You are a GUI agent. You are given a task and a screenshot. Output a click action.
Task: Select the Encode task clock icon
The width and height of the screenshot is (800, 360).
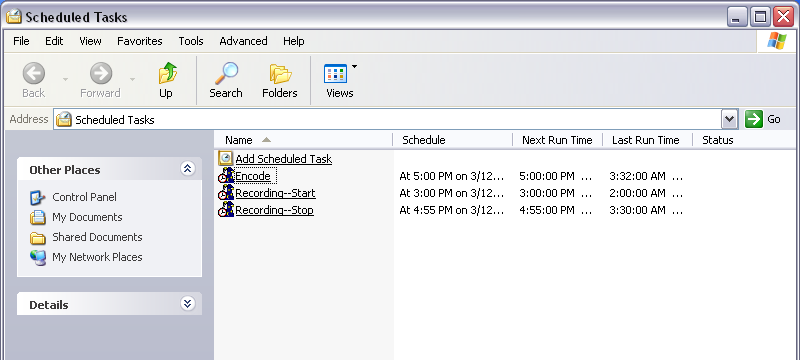point(226,175)
